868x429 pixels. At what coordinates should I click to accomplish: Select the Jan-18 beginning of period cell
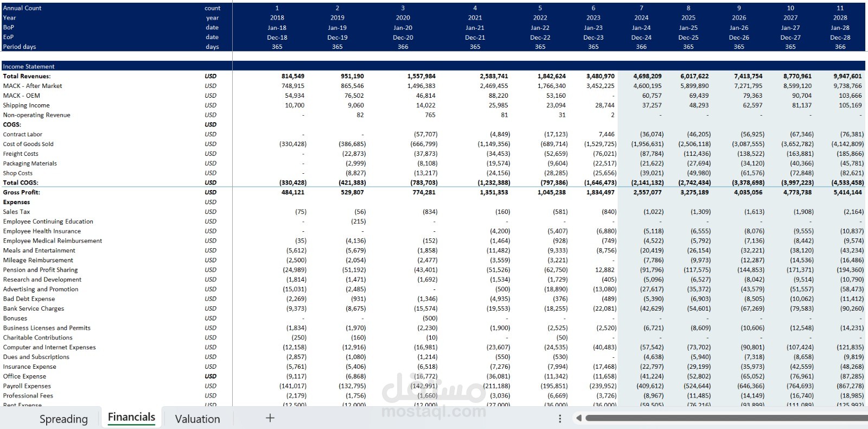[x=277, y=28]
